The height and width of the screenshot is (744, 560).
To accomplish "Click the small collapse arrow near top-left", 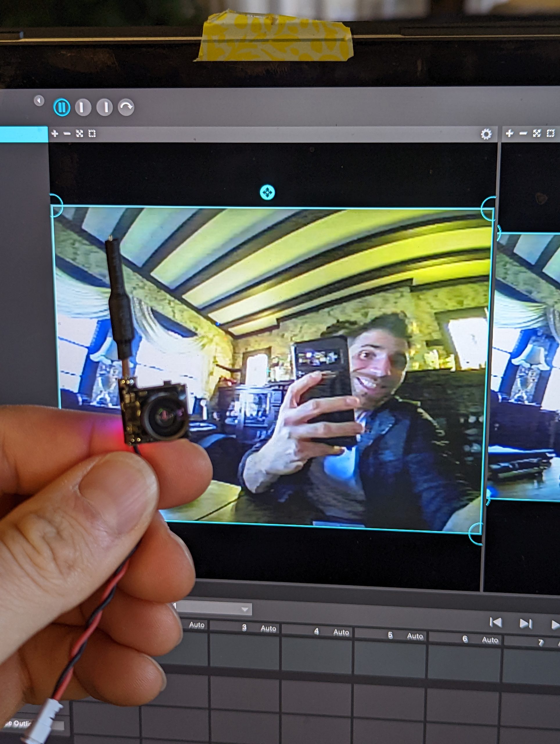I will click(39, 101).
